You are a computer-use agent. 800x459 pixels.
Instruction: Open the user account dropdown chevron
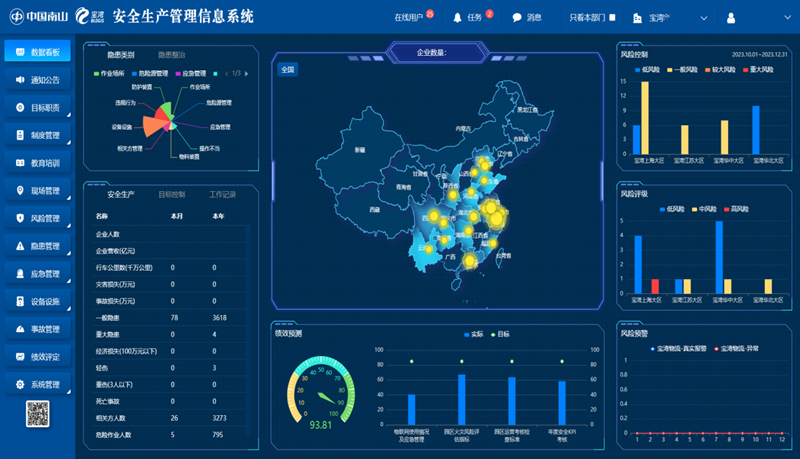(x=787, y=17)
